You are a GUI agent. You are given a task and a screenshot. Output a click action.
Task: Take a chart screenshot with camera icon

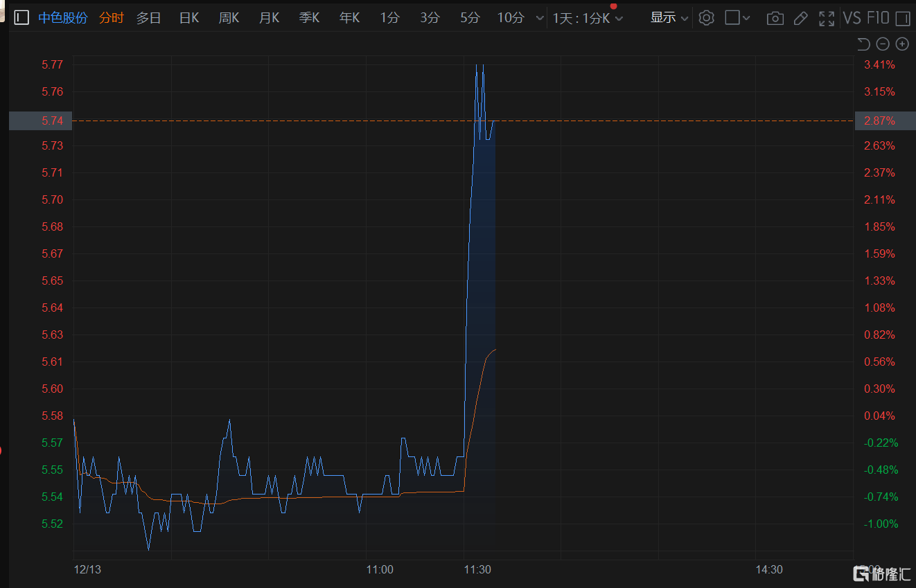tap(775, 18)
